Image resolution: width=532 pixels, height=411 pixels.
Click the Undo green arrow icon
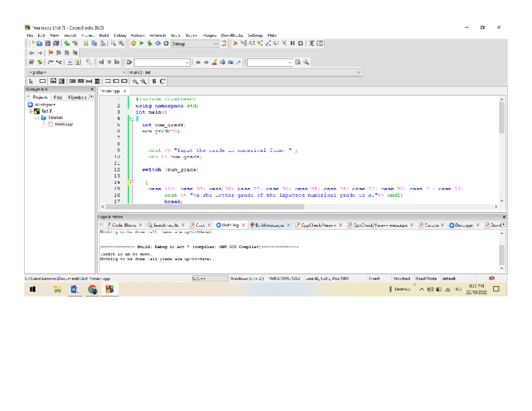click(66, 43)
